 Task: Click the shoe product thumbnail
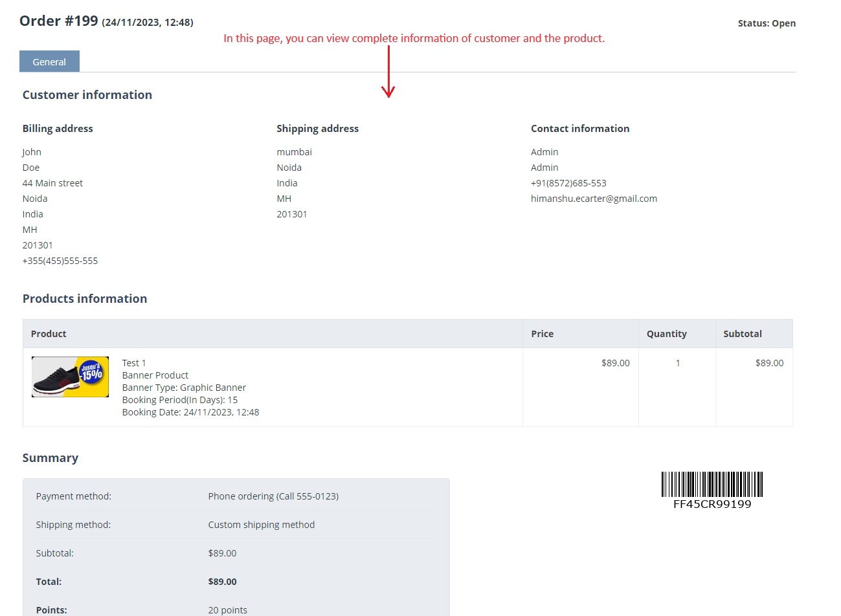(x=70, y=377)
